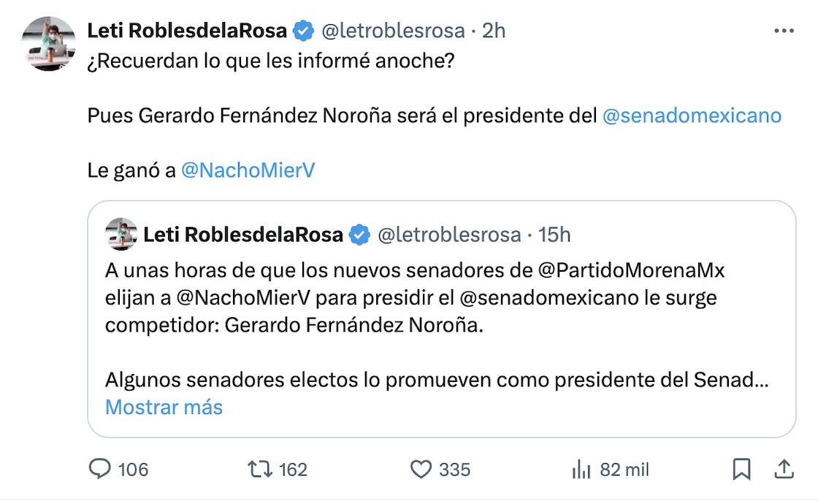Screen dimensions: 818x504
Task: Click the repost arrows icon
Action: coord(260,469)
